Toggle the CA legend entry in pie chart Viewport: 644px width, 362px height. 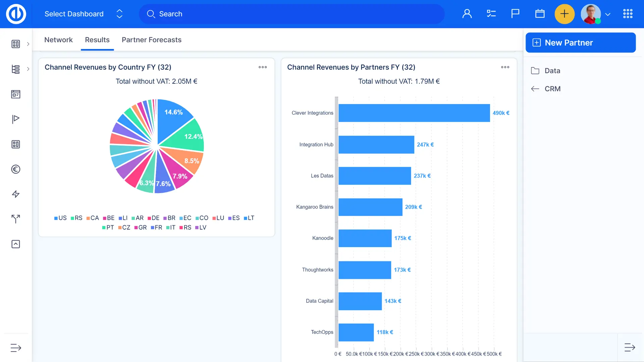click(93, 218)
